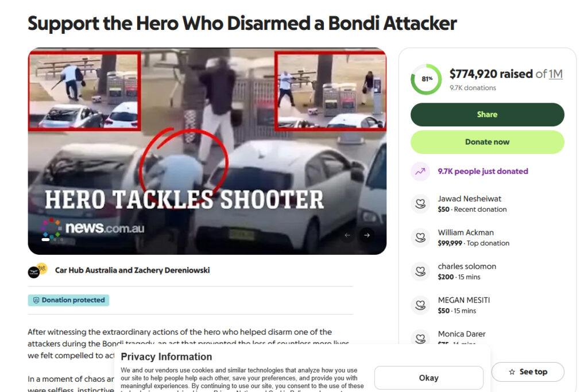Screen dimensions: 588x392
Task: Click the heart-hand icon beside charles solomon
Action: (x=420, y=271)
